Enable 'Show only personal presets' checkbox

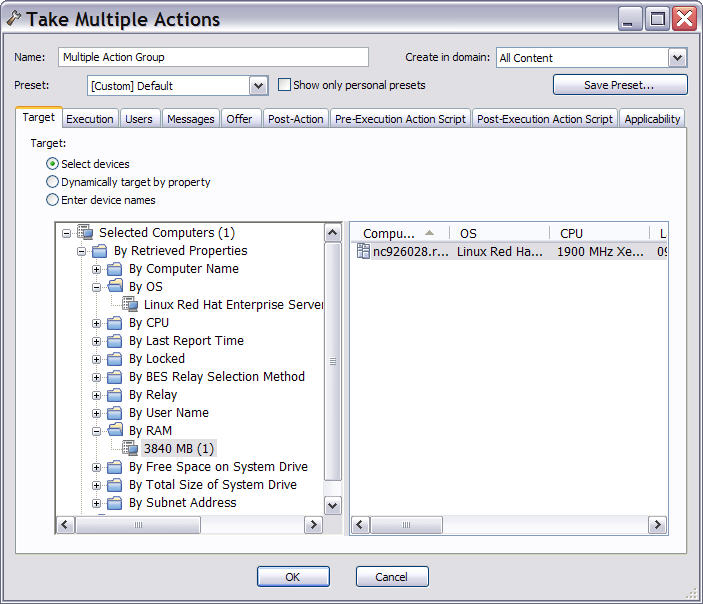click(284, 85)
